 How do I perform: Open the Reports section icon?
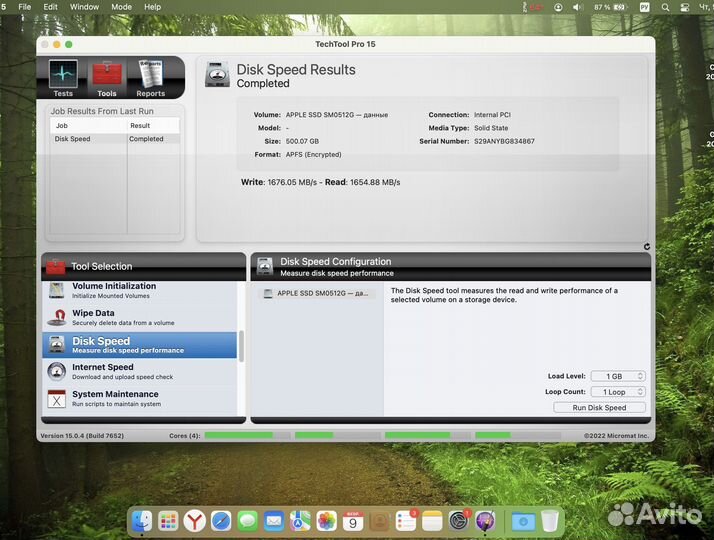pos(150,78)
